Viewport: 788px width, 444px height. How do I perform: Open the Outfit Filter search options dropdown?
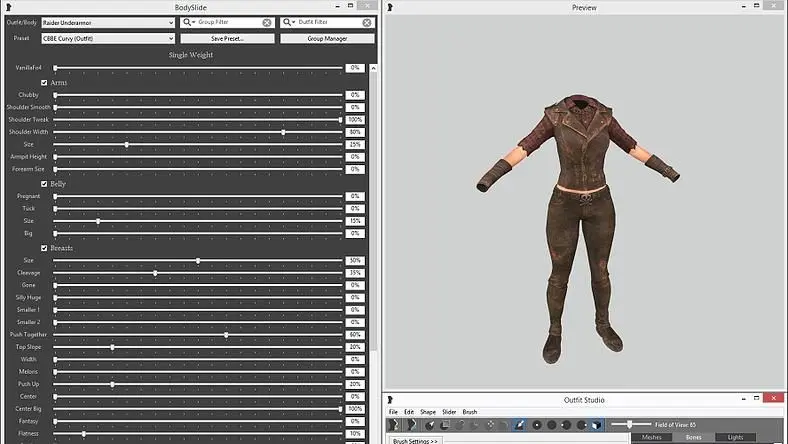click(x=289, y=22)
